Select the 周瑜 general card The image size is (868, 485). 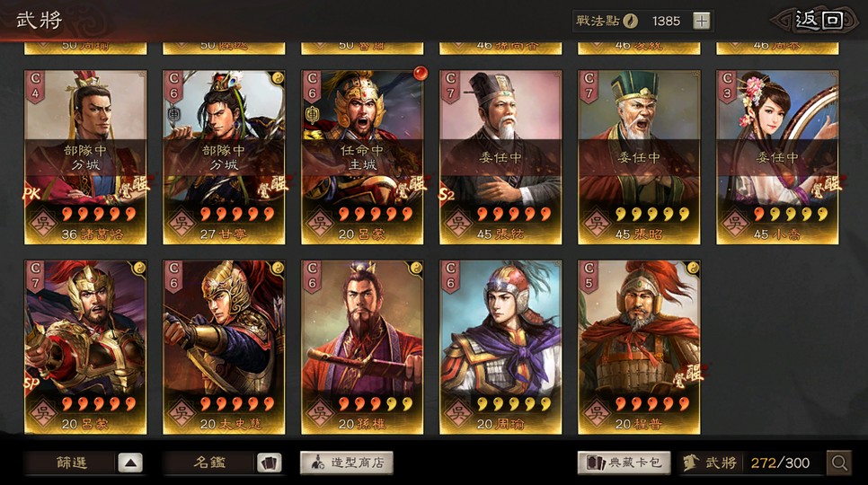point(500,348)
